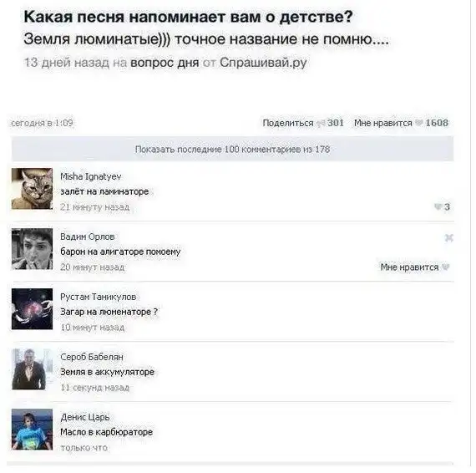Open Денис Царь's avatar photo

[x=33, y=430]
